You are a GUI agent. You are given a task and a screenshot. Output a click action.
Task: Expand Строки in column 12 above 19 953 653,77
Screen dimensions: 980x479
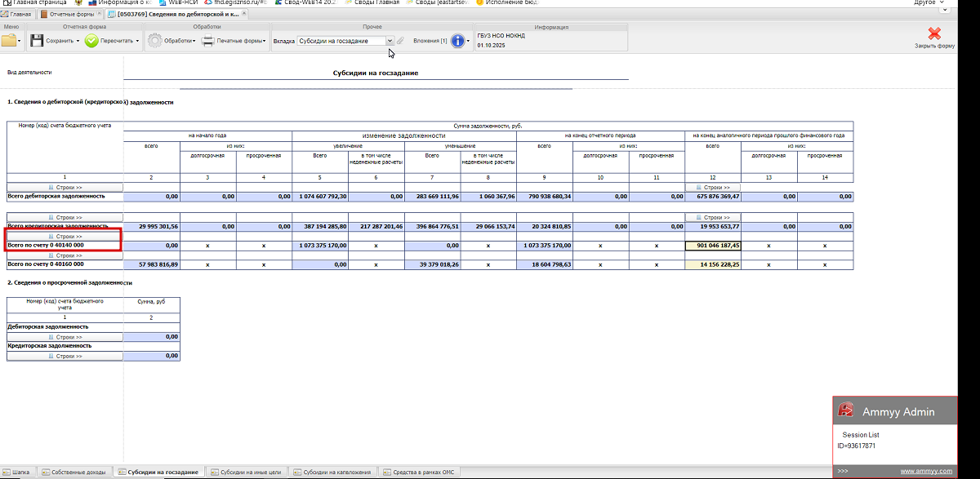[713, 217]
